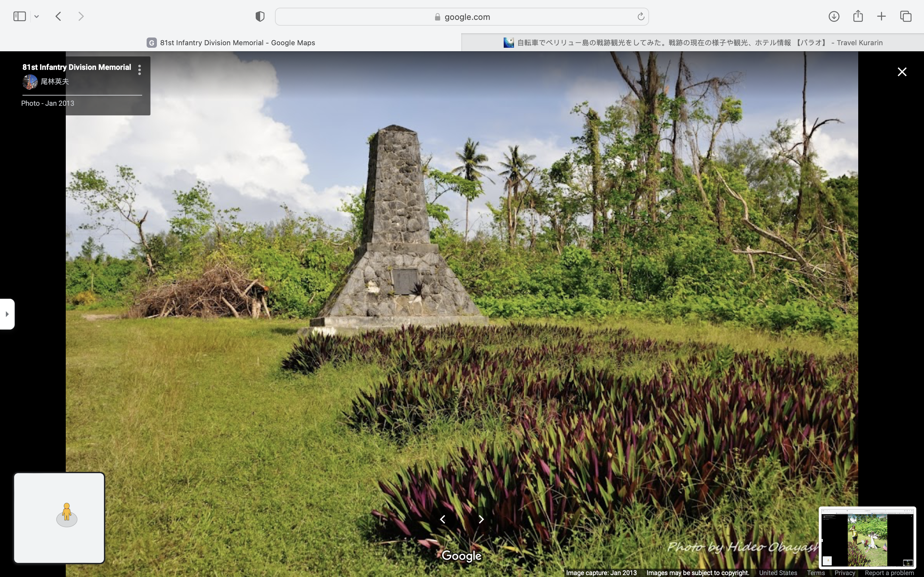The width and height of the screenshot is (924, 577).
Task: Open a new tab with plus icon
Action: (881, 16)
